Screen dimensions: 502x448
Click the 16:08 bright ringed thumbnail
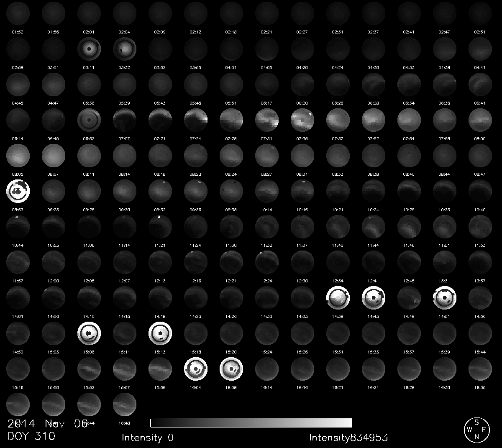[x=231, y=369]
